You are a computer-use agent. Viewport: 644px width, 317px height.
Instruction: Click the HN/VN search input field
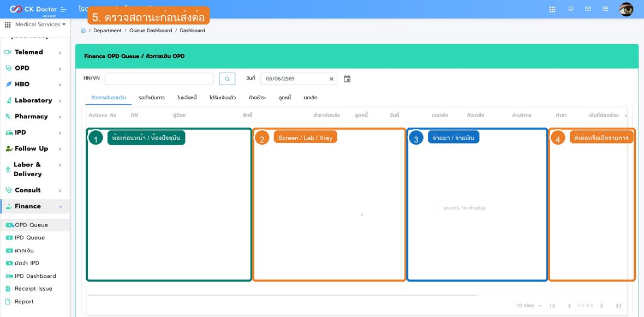tap(159, 79)
